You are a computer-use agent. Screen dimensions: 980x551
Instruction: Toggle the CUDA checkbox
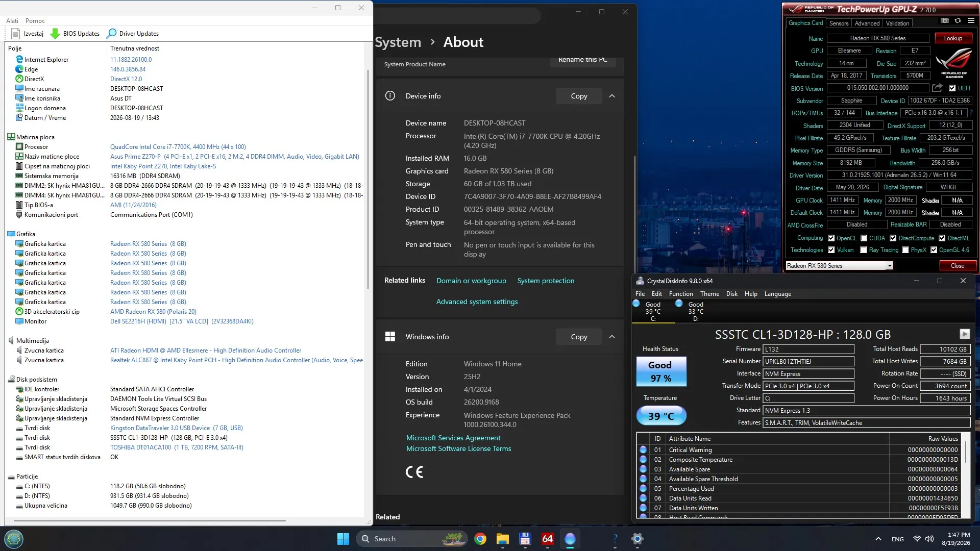click(x=864, y=238)
